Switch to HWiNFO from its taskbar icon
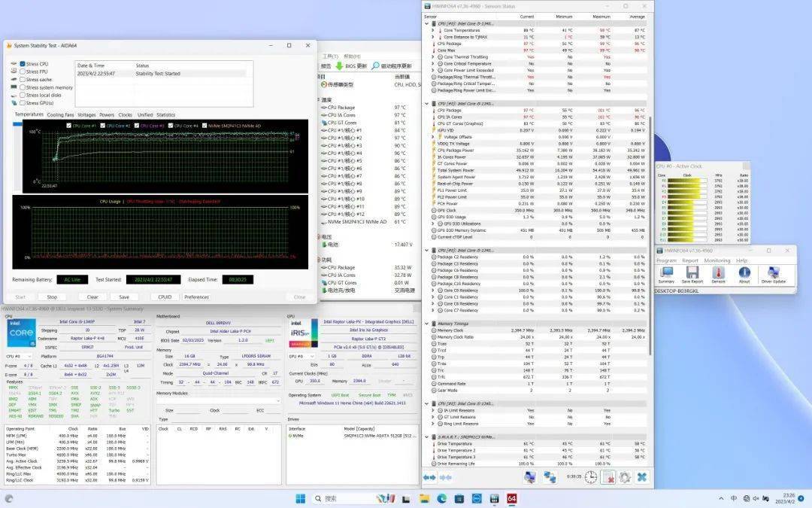 [x=494, y=499]
